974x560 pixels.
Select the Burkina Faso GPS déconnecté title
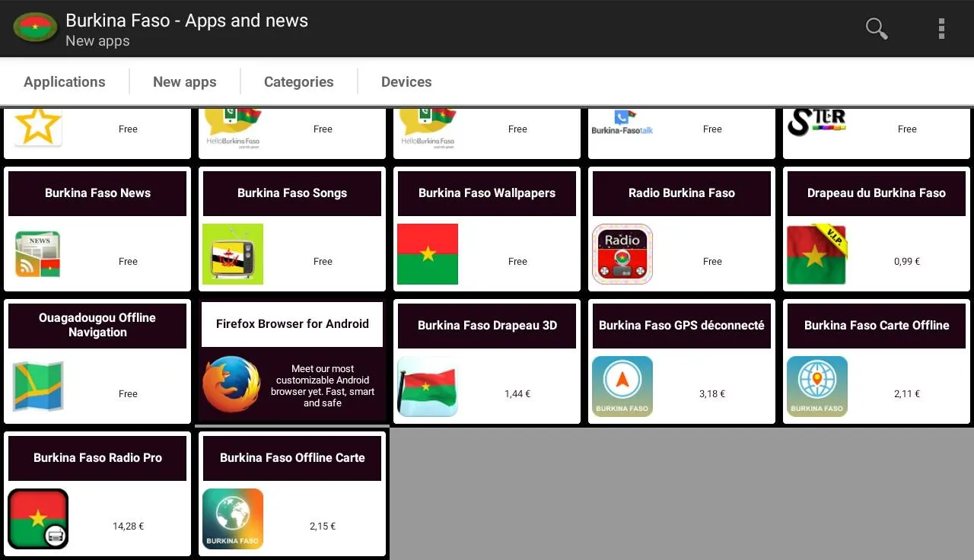(682, 326)
